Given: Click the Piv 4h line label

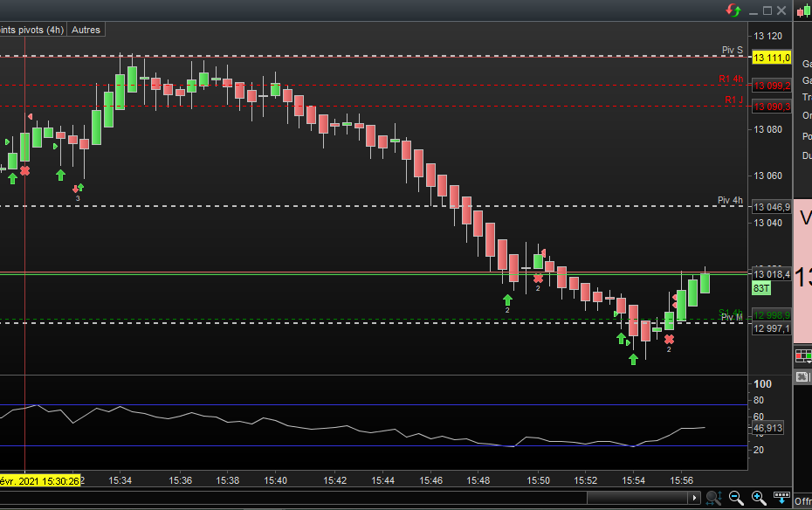Looking at the screenshot, I should (730, 200).
